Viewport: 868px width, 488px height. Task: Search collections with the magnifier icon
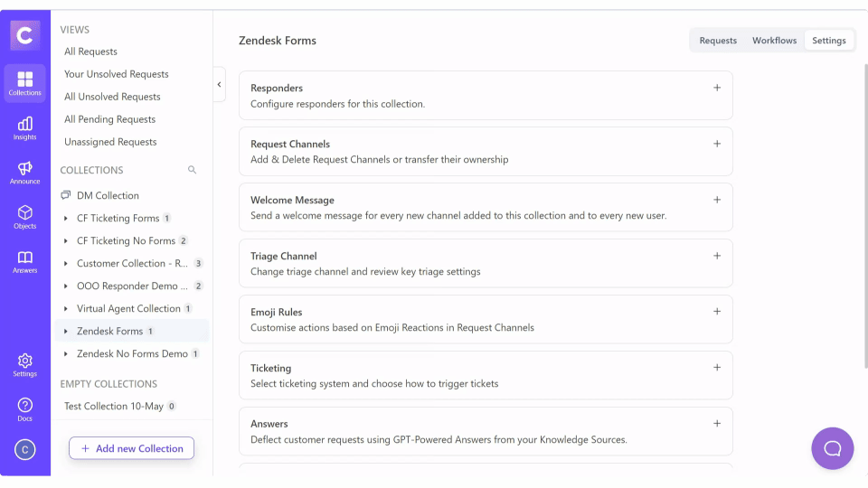(x=192, y=170)
